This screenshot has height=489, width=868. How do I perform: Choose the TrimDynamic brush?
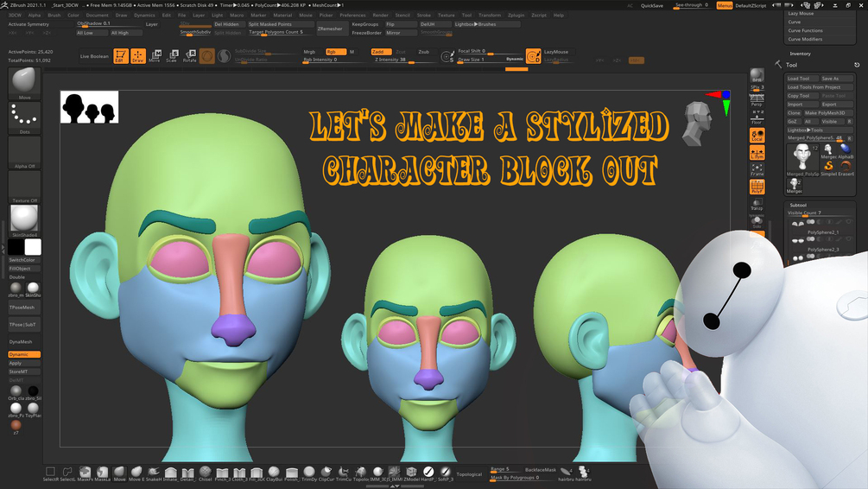coord(309,473)
